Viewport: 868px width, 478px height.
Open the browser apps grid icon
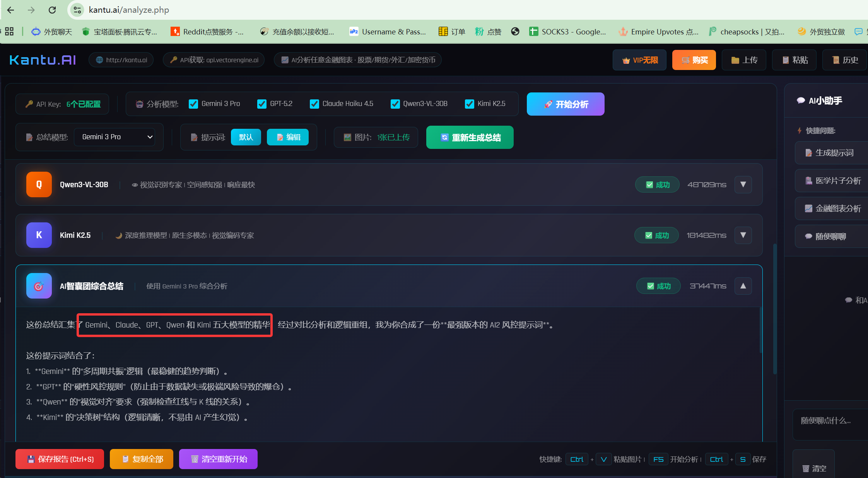[9, 32]
